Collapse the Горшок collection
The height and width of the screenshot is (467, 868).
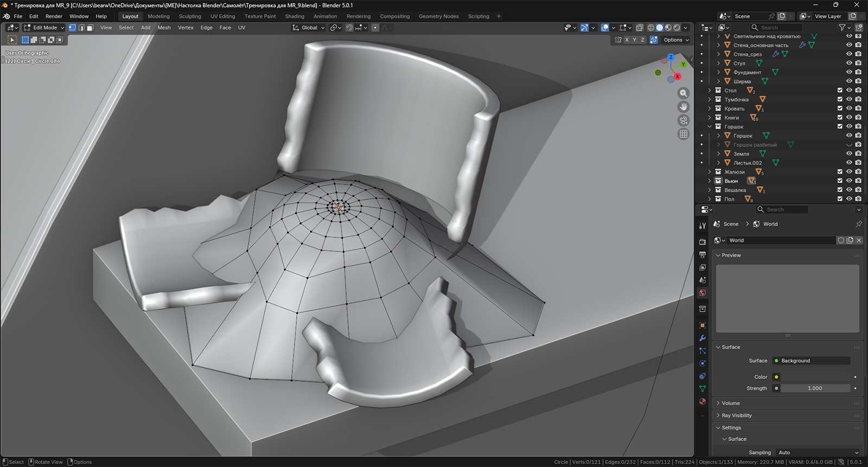710,127
